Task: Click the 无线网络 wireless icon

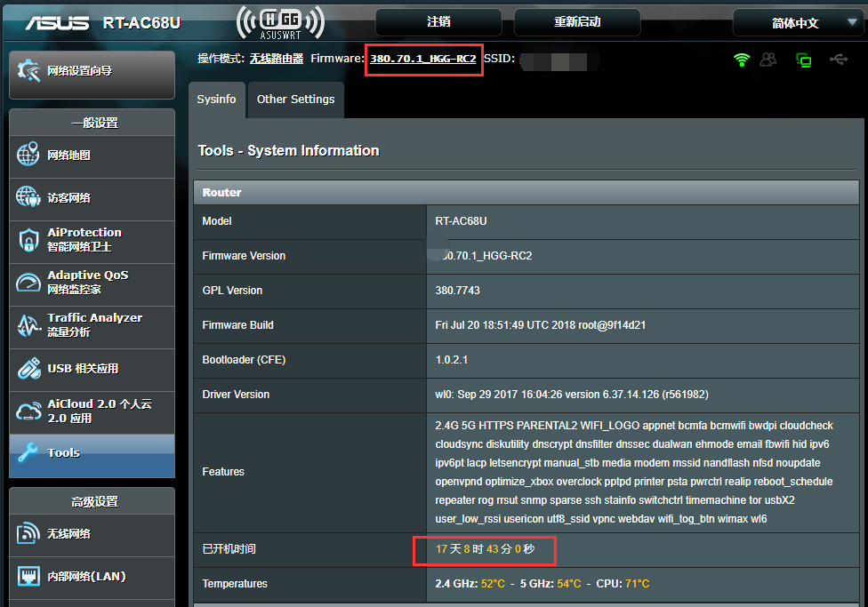Action: 28,533
